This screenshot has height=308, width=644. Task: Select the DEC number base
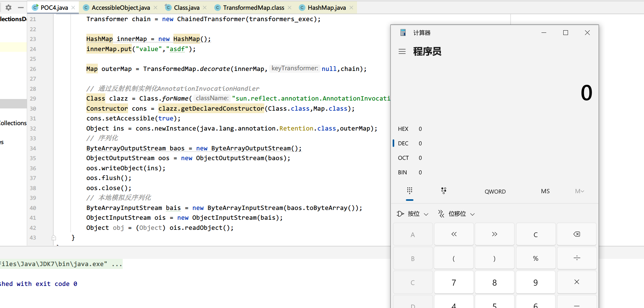(x=495, y=143)
